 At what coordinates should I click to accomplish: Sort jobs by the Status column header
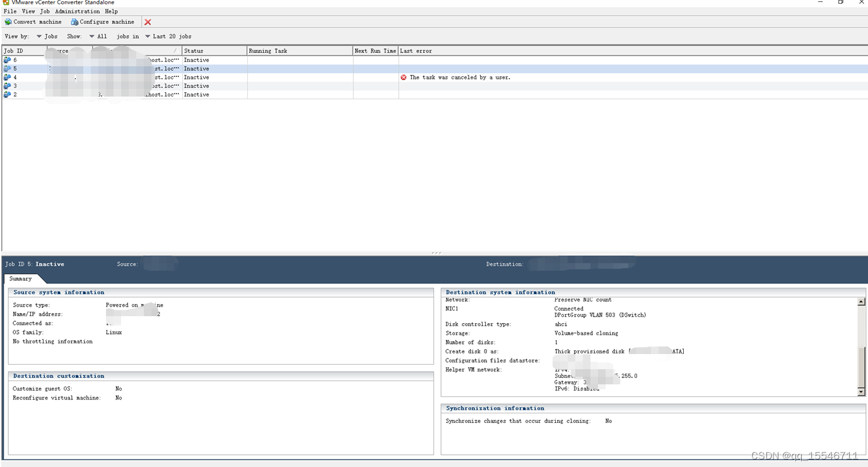(x=214, y=50)
